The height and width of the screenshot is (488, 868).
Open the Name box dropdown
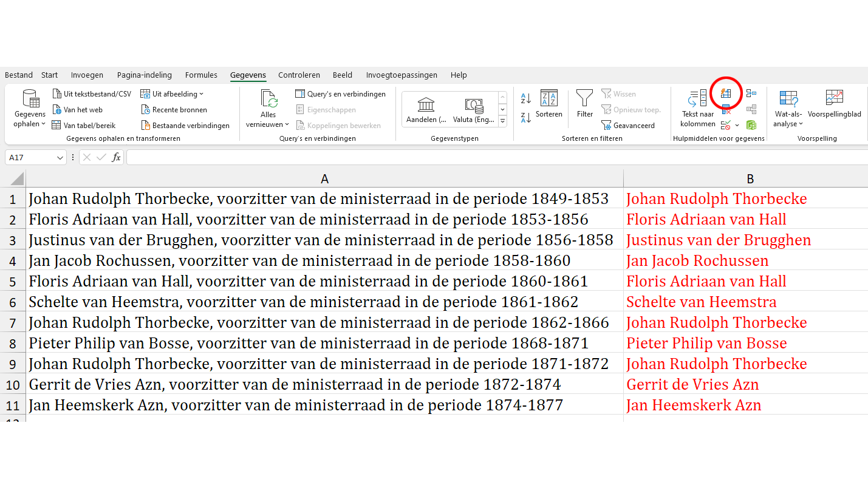click(x=59, y=157)
